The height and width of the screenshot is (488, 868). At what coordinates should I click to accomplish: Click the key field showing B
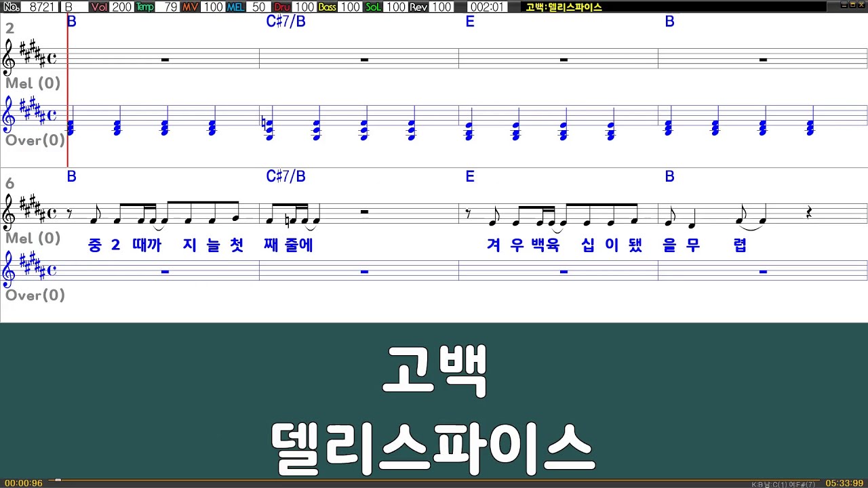click(x=74, y=7)
